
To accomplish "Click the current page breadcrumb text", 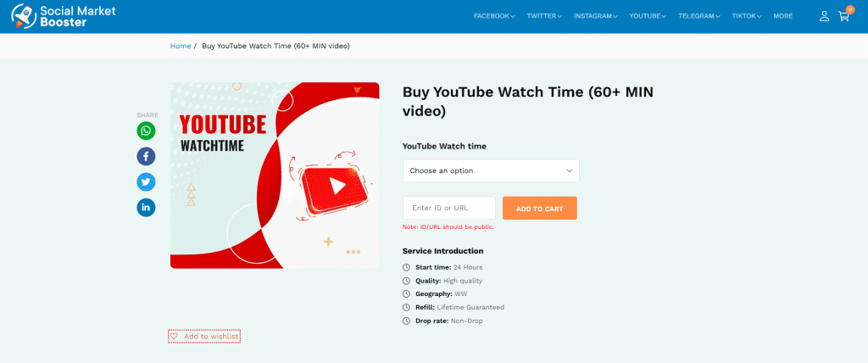I will click(x=275, y=46).
